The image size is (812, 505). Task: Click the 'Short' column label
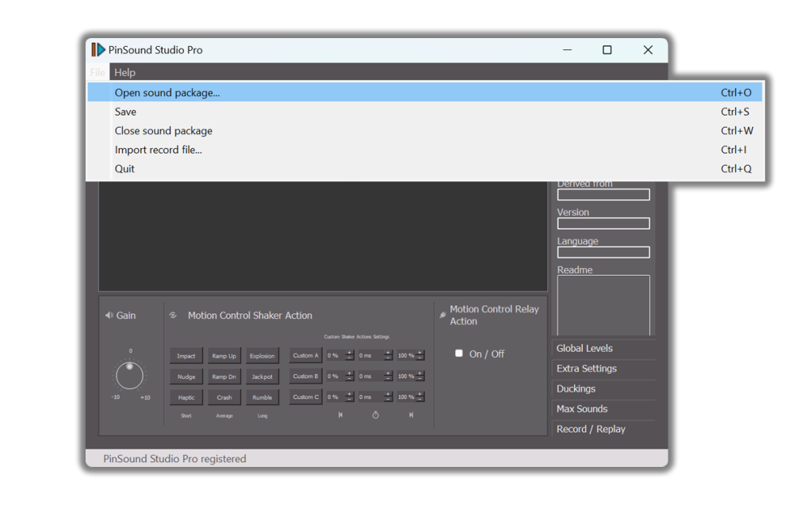[x=186, y=416]
